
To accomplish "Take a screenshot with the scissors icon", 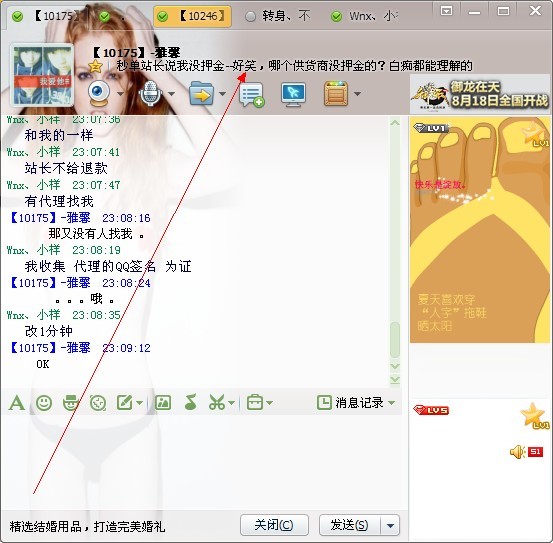I will (x=217, y=402).
